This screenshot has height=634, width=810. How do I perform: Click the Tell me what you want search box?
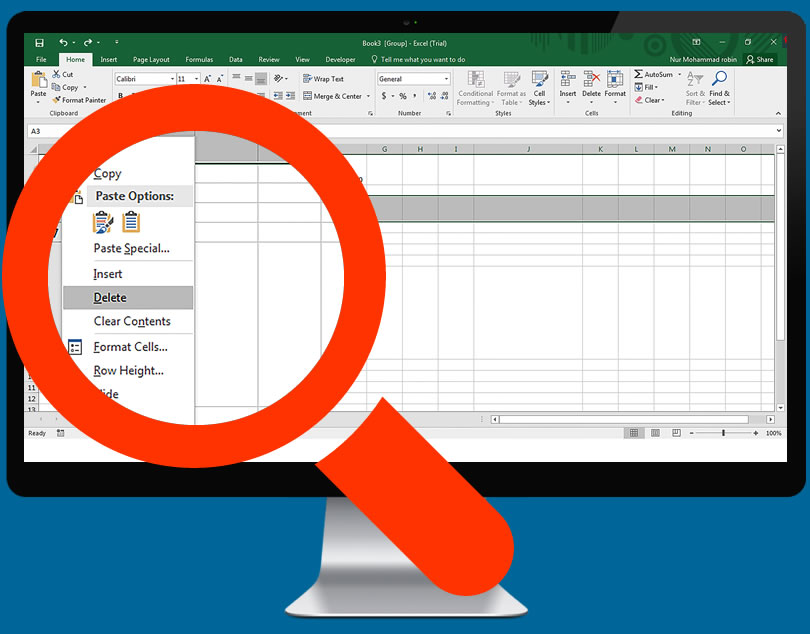point(423,60)
